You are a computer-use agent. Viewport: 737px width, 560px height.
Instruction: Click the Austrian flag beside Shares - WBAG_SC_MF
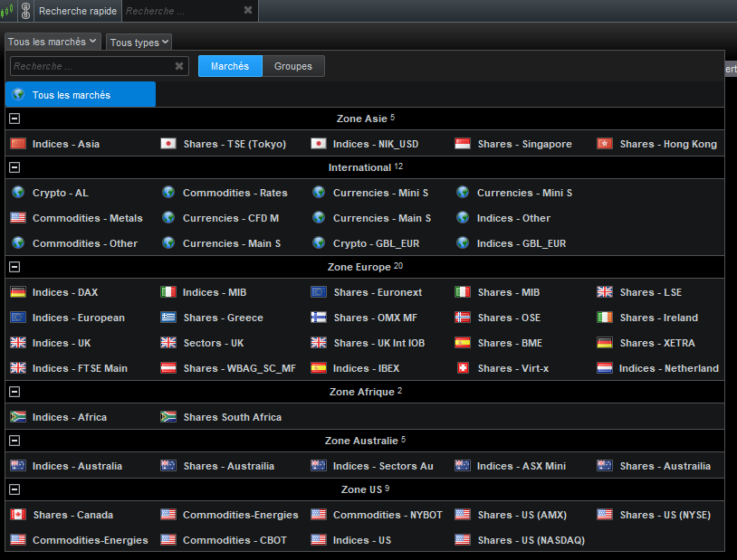click(168, 368)
